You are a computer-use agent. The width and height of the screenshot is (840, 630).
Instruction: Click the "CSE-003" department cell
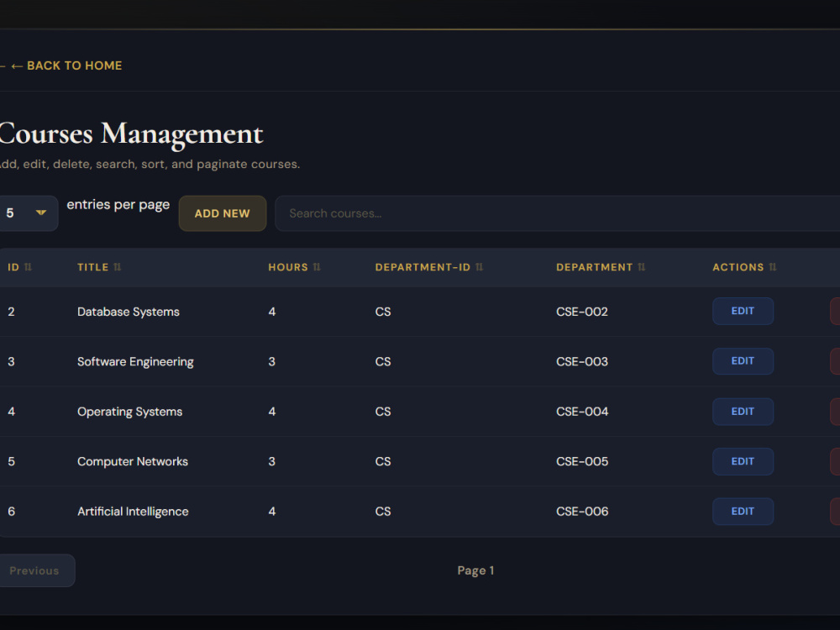click(582, 361)
